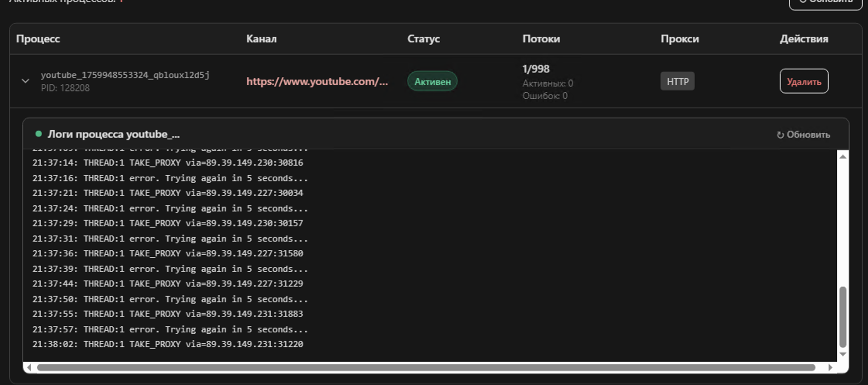Click the HTTP proxy badge
Screen dimensions: 868x385
(677, 81)
